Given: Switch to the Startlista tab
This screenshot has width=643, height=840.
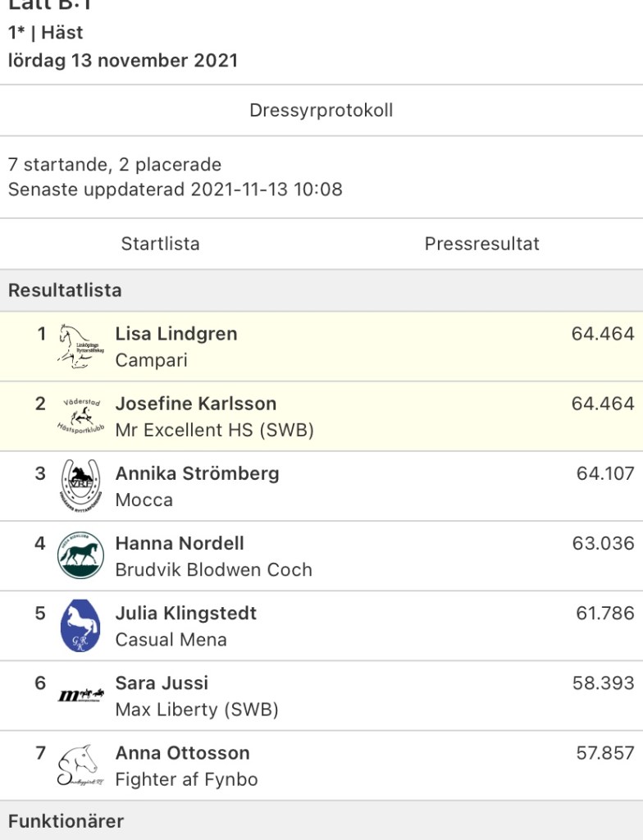Looking at the screenshot, I should pyautogui.click(x=161, y=244).
